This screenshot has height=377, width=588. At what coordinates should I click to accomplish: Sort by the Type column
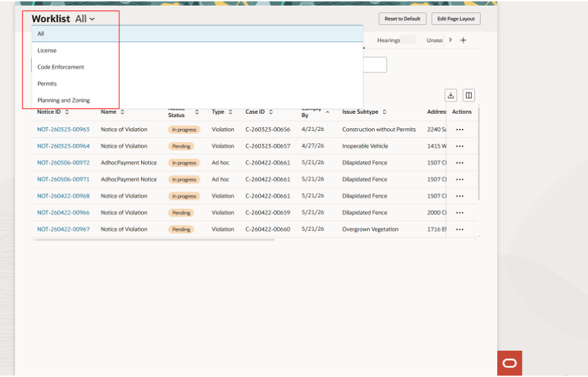pyautogui.click(x=230, y=112)
